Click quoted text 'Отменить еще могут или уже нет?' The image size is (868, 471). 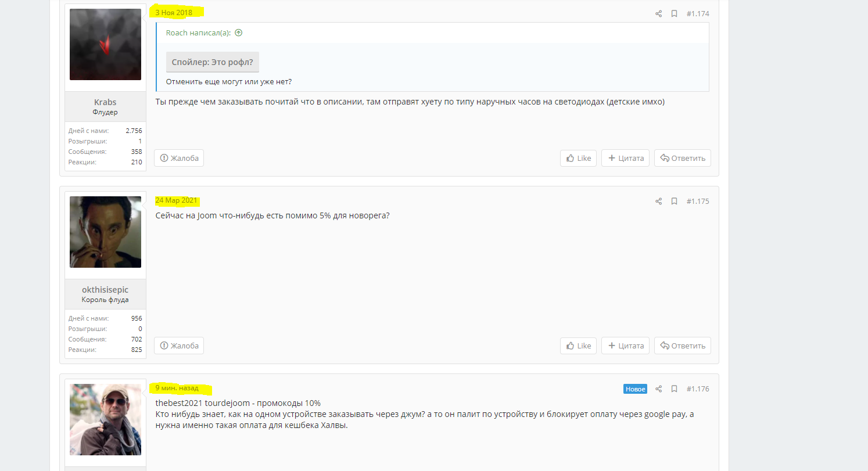point(229,81)
